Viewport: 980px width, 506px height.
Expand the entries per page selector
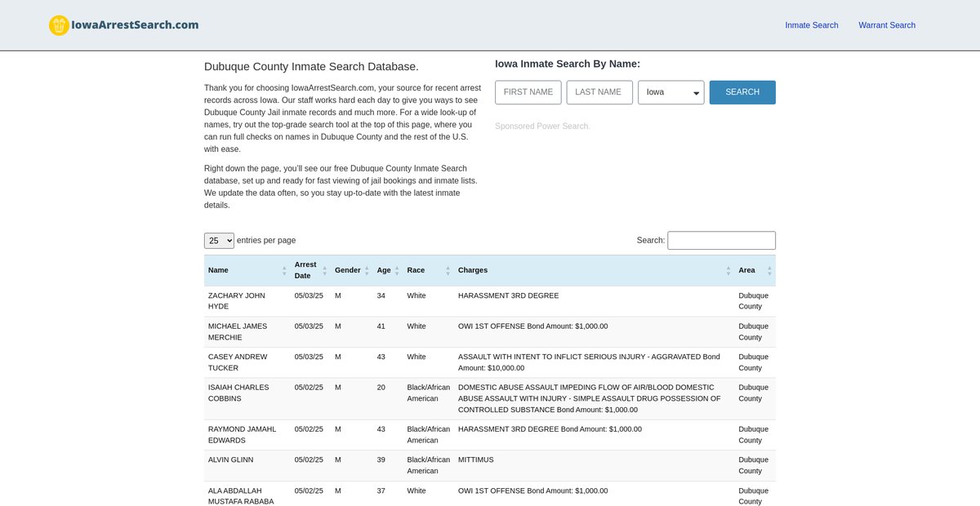click(x=219, y=241)
